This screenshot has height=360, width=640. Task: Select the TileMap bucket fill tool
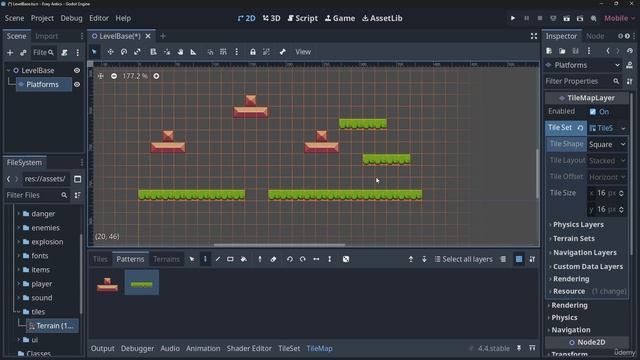(x=244, y=259)
